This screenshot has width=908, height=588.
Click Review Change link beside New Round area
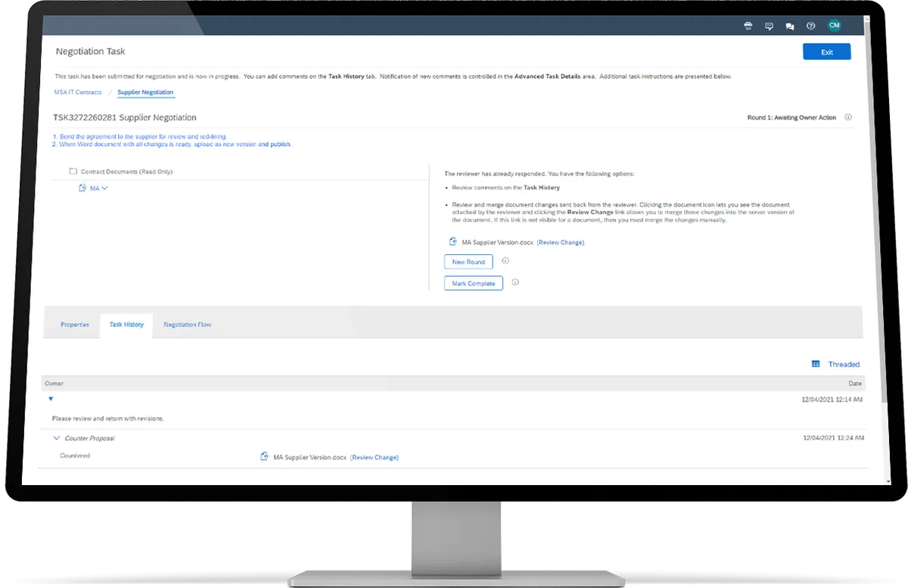[561, 243]
